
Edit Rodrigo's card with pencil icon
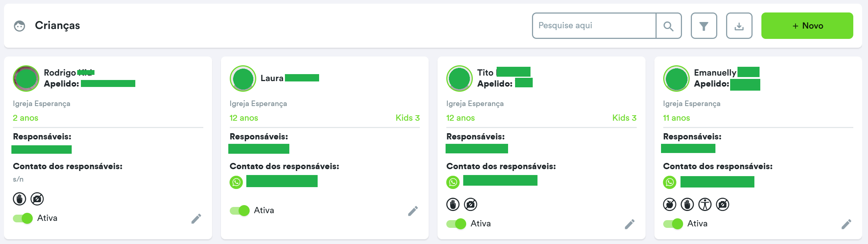point(196,219)
